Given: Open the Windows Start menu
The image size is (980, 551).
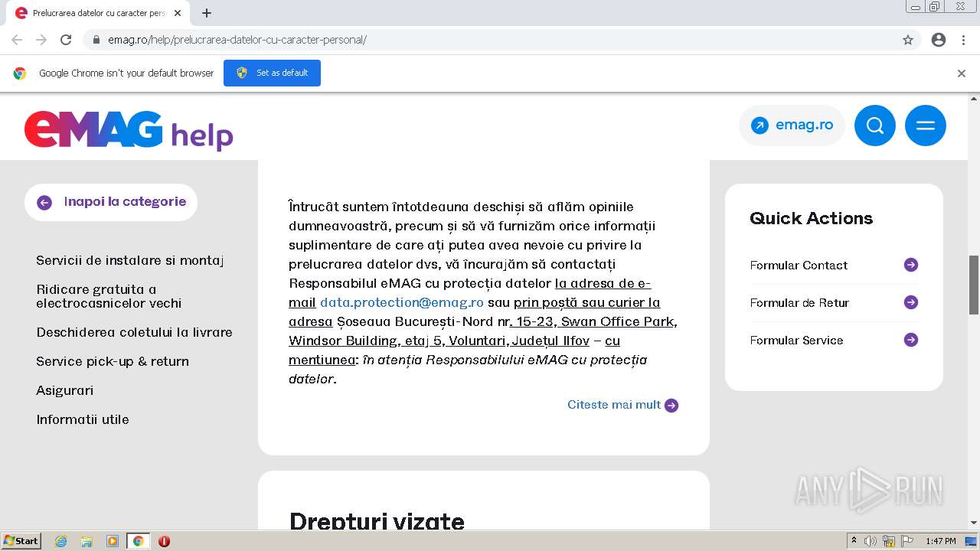Looking at the screenshot, I should click(21, 541).
